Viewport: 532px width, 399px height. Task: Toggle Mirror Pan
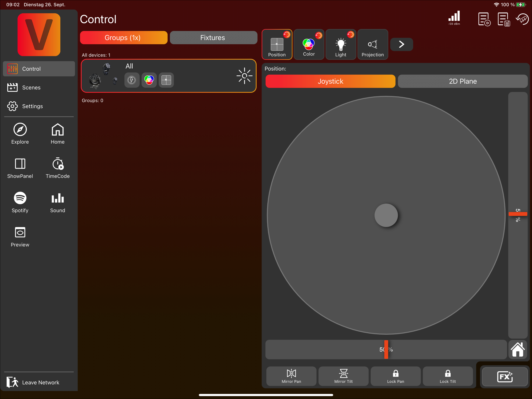tap(291, 376)
